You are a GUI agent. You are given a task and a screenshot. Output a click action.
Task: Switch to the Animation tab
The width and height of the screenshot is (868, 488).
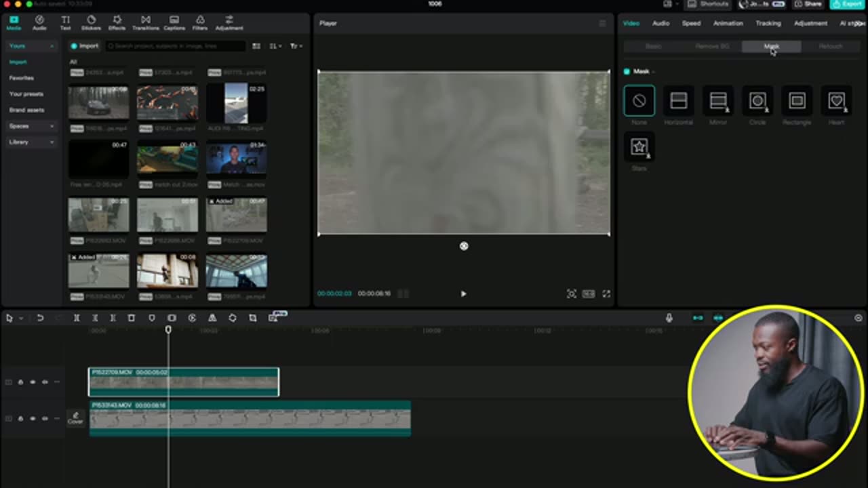coord(728,23)
